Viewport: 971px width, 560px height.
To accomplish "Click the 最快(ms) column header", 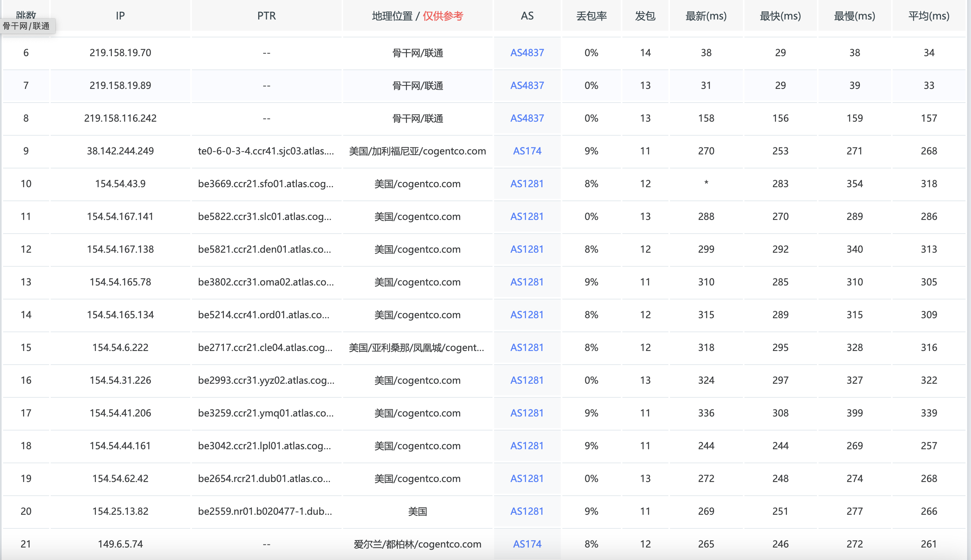I will [780, 16].
